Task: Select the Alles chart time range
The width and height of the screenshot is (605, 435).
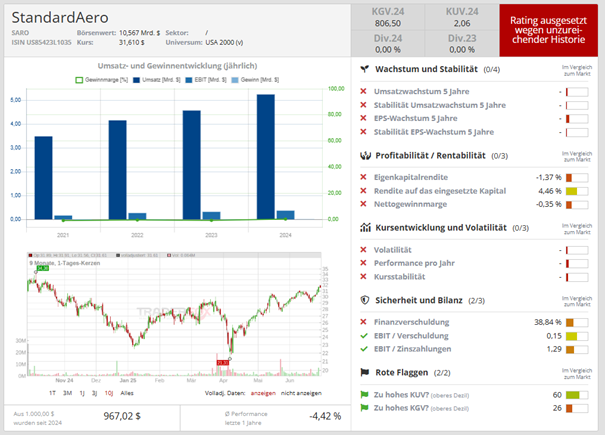Action: (127, 393)
